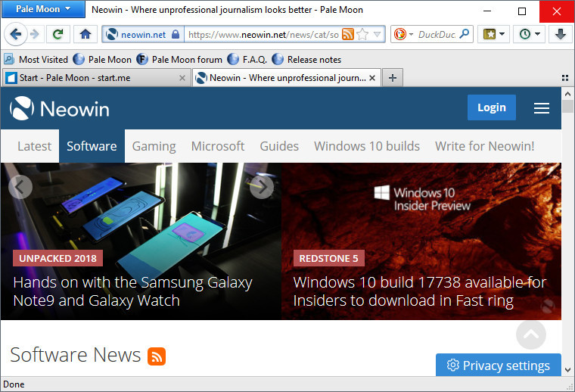
Task: Bookmark this page with the star icon
Action: (363, 34)
